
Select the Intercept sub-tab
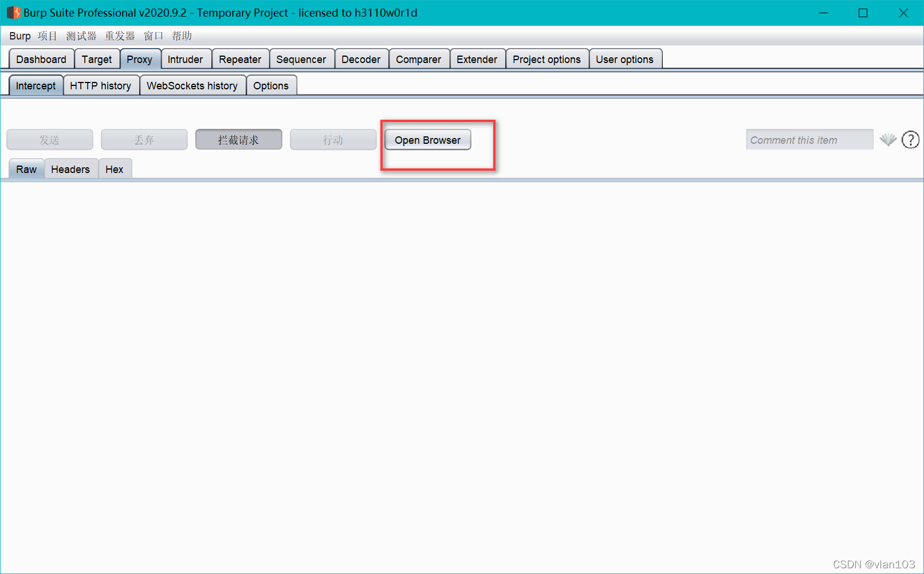[36, 85]
